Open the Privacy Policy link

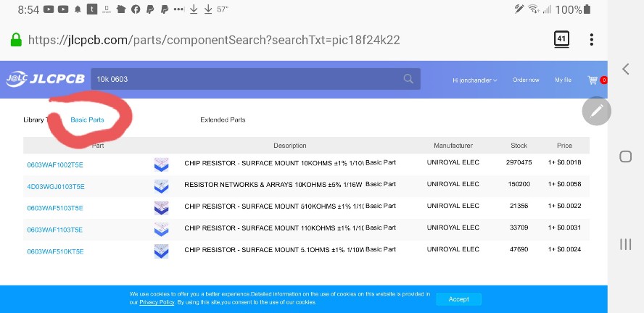157,302
